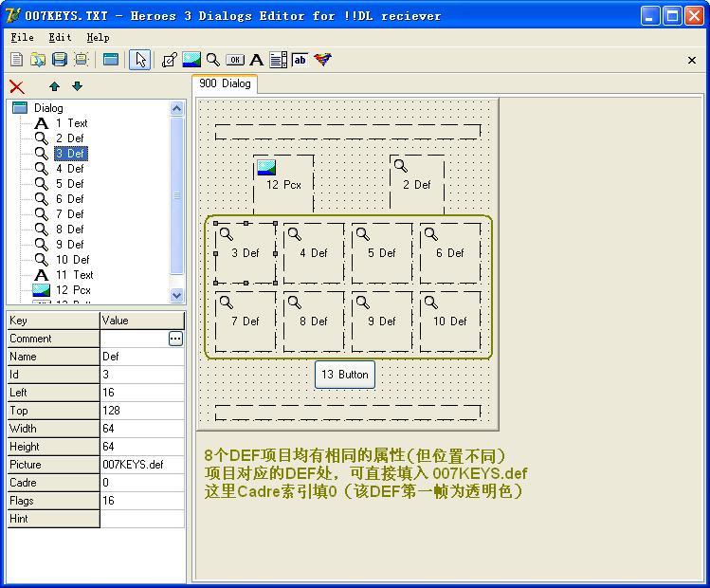Select '7 Def' in the tree
710x588 pixels.
[70, 214]
